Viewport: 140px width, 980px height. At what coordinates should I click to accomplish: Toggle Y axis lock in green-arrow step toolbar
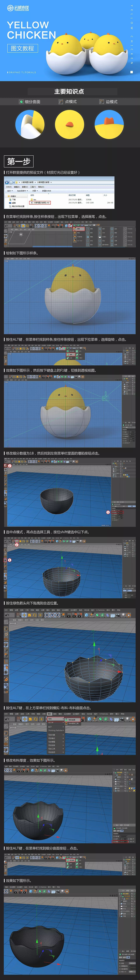(52, 615)
